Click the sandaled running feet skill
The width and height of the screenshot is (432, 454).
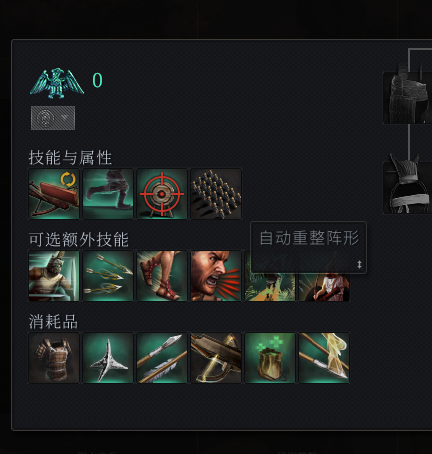[x=162, y=276]
